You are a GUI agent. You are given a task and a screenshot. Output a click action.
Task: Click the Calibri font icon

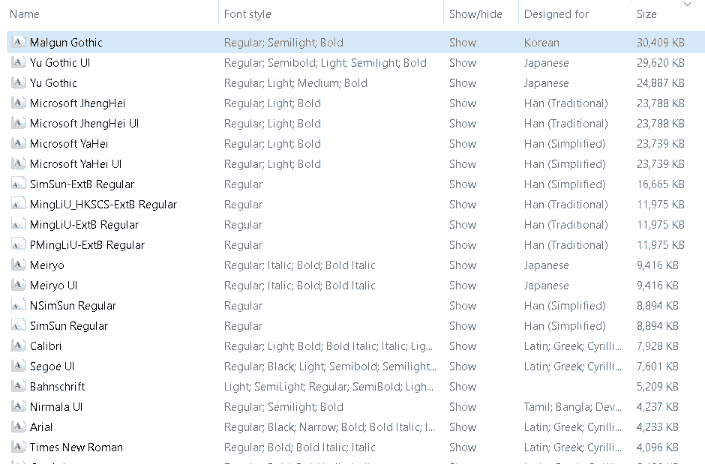(x=18, y=346)
